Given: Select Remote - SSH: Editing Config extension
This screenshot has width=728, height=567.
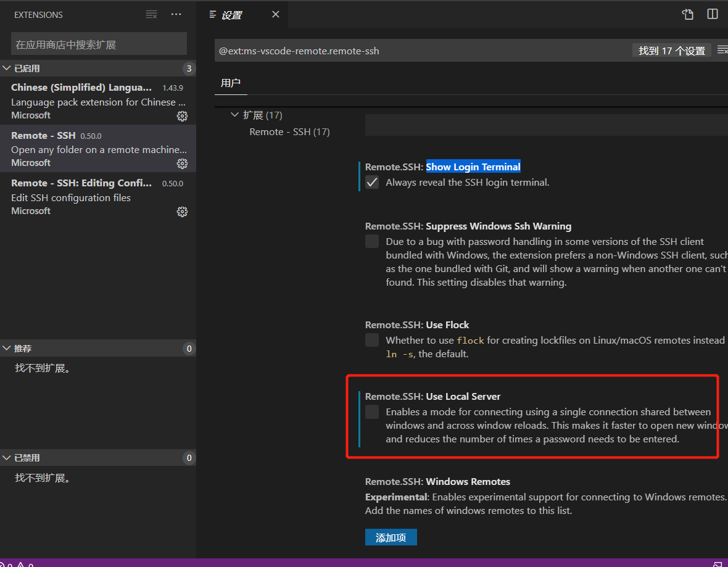Looking at the screenshot, I should pyautogui.click(x=98, y=196).
